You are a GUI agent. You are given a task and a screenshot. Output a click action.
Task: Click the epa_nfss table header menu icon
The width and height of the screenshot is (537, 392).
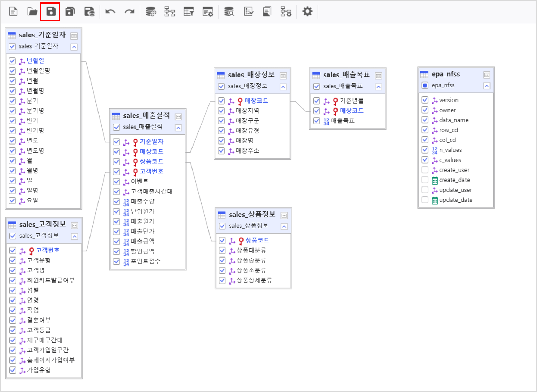pos(487,75)
